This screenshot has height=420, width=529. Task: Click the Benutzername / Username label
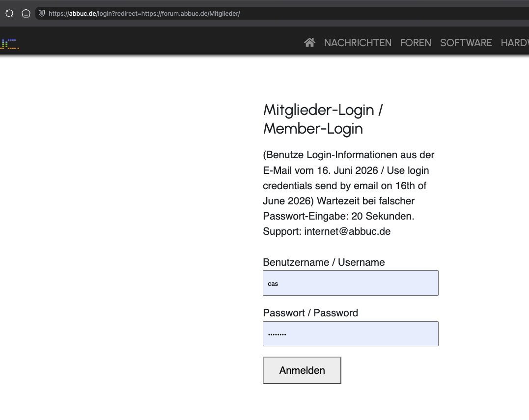(324, 262)
